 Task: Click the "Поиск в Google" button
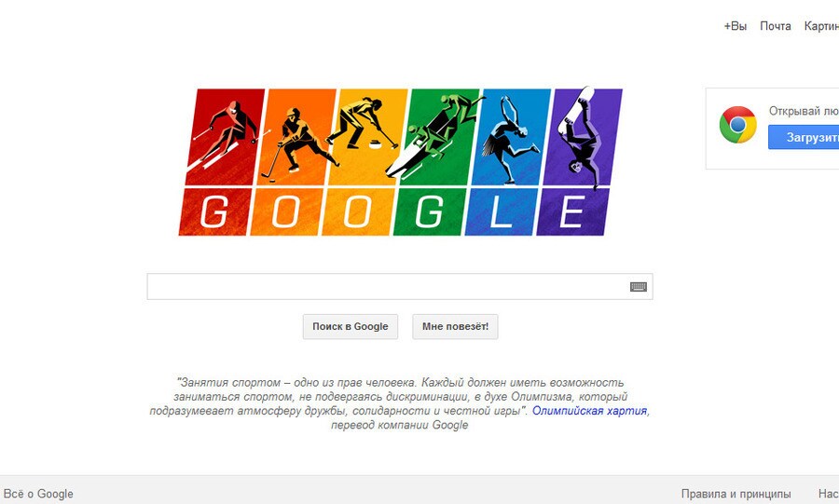[x=351, y=327]
